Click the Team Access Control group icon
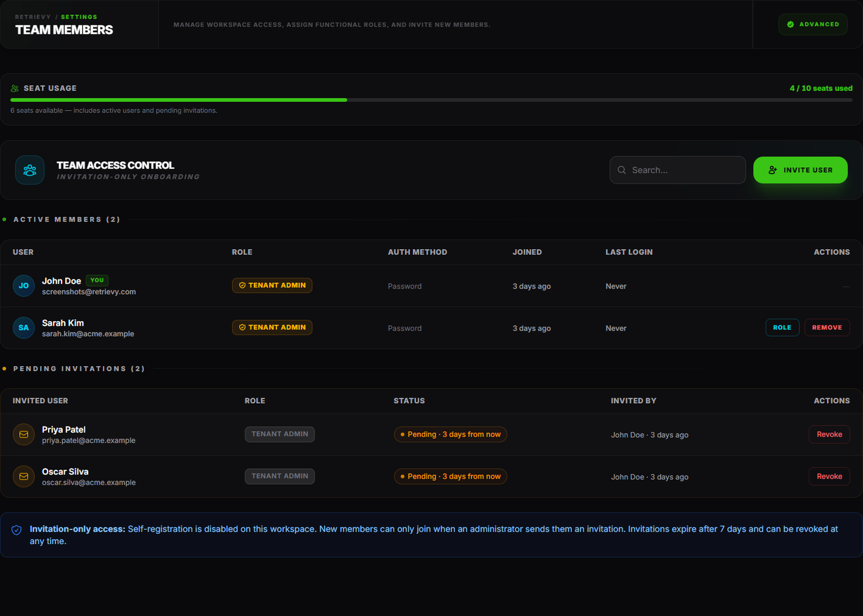 [30, 170]
